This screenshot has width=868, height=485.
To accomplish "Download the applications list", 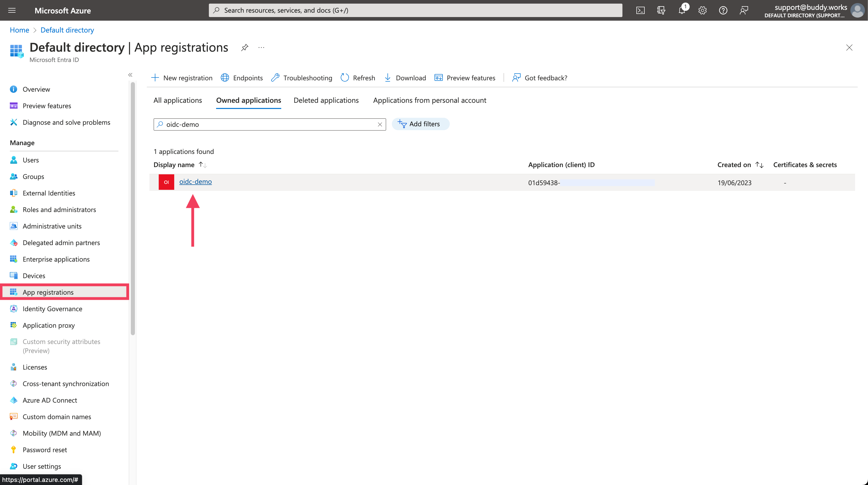I will 405,78.
